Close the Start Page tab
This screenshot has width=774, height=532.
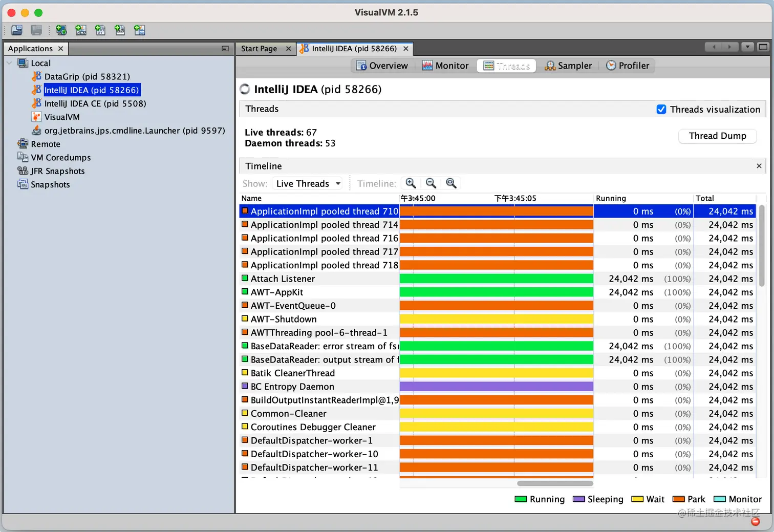pyautogui.click(x=288, y=49)
